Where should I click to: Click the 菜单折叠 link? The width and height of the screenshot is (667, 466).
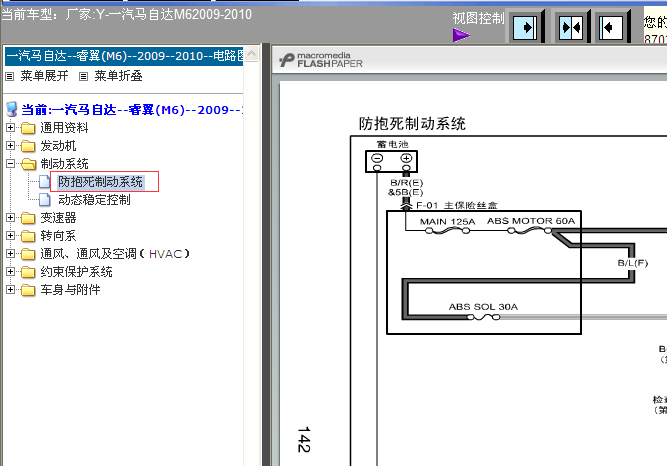tap(118, 76)
